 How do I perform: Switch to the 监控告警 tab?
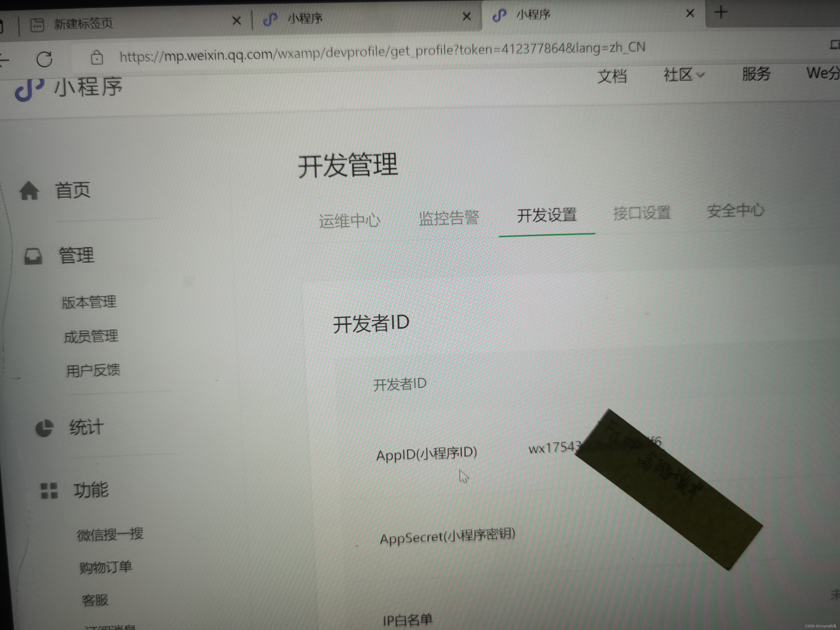(x=449, y=218)
